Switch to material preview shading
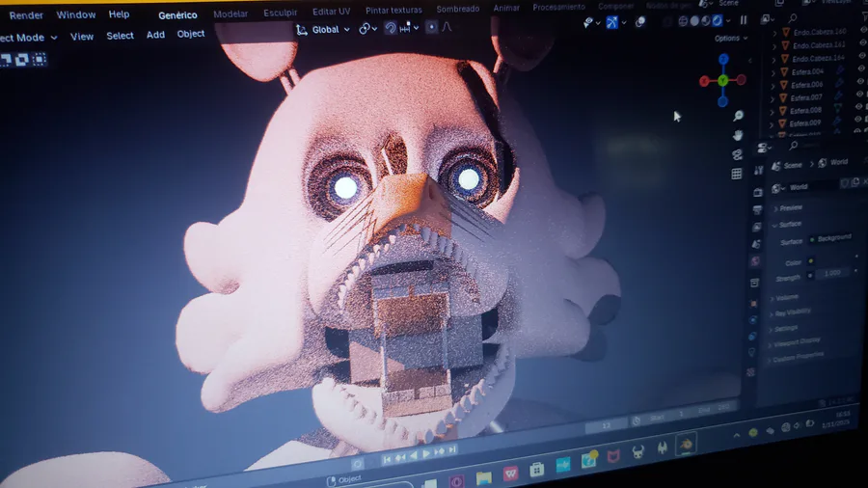The width and height of the screenshot is (868, 488). 706,21
